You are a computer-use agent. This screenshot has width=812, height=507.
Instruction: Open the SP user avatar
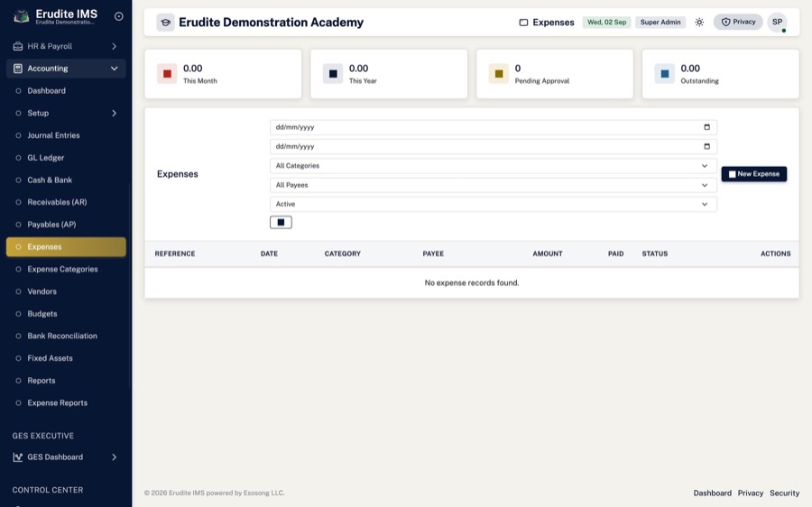point(778,23)
